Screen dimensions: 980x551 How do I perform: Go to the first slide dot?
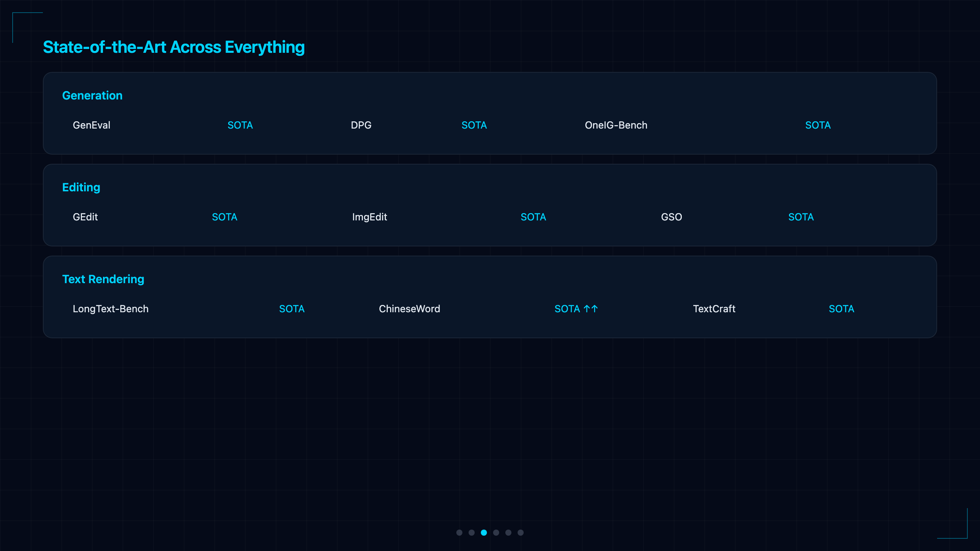(x=459, y=533)
